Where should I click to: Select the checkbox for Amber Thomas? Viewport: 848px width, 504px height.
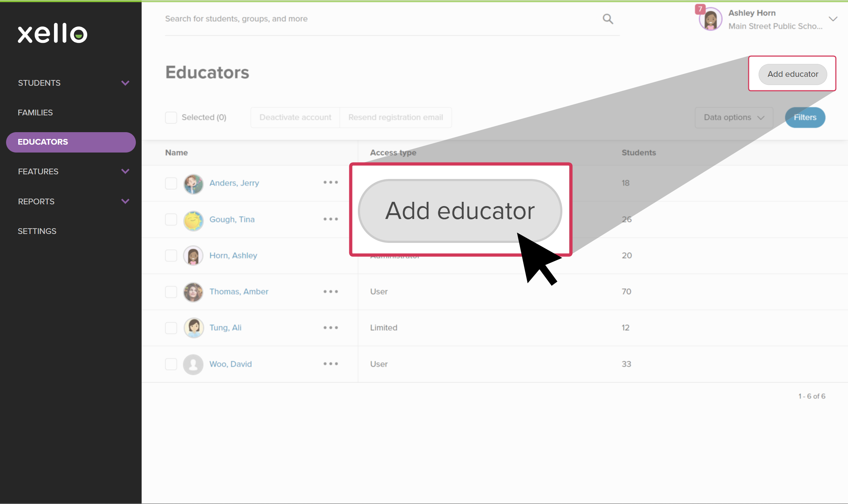[x=171, y=292]
